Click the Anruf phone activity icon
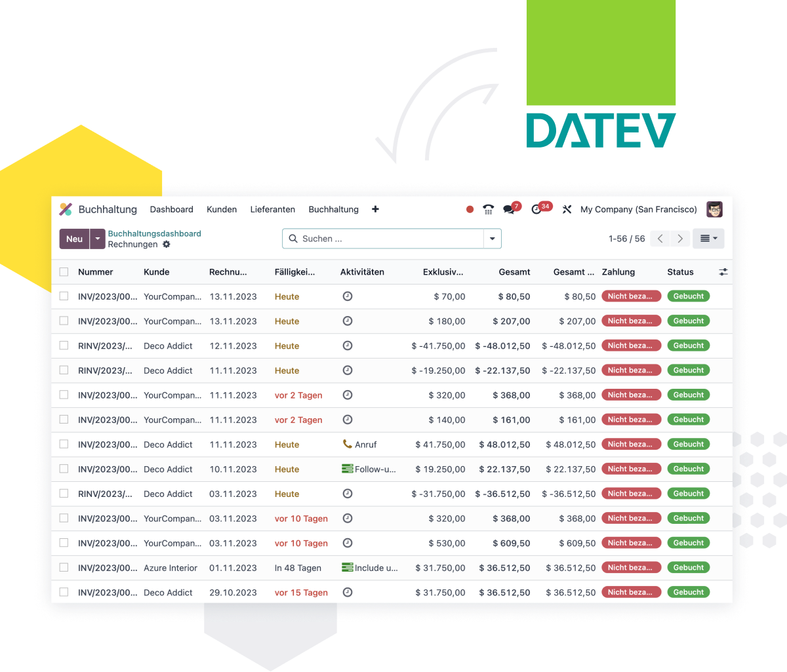The height and width of the screenshot is (672, 787). (348, 444)
